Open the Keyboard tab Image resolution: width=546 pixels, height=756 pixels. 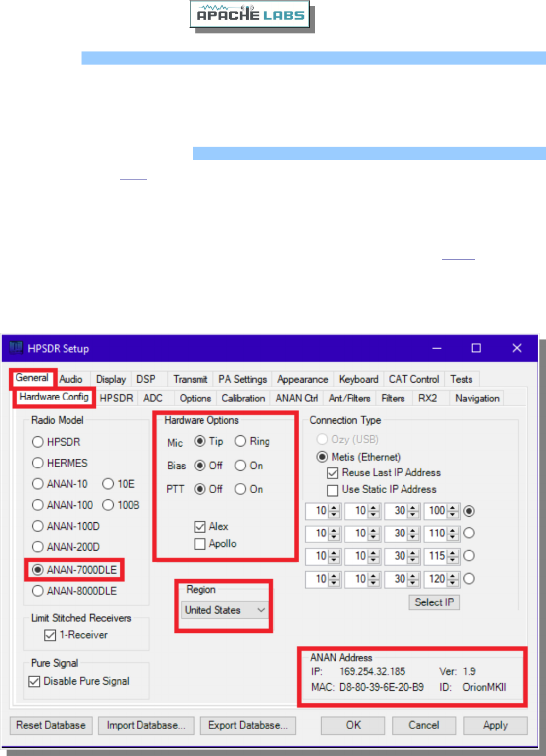point(358,379)
